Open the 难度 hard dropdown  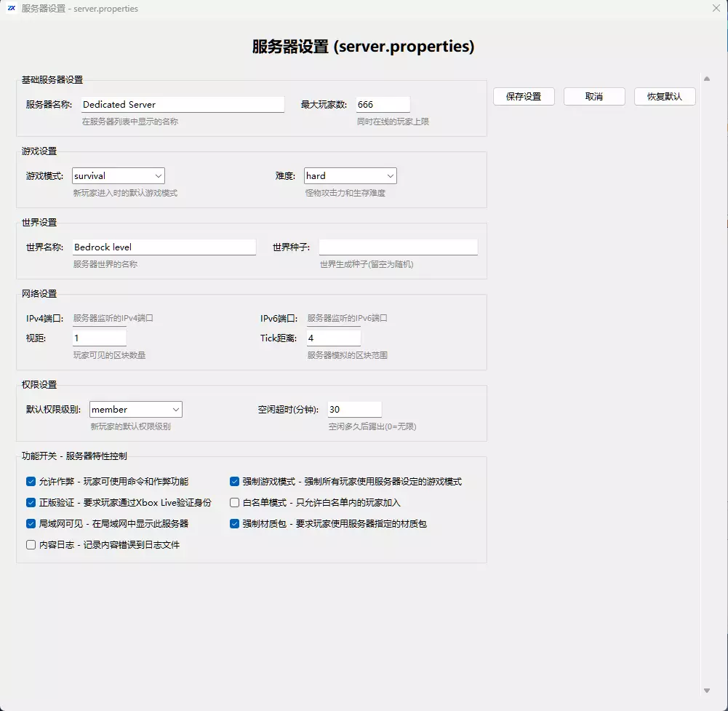pyautogui.click(x=351, y=175)
